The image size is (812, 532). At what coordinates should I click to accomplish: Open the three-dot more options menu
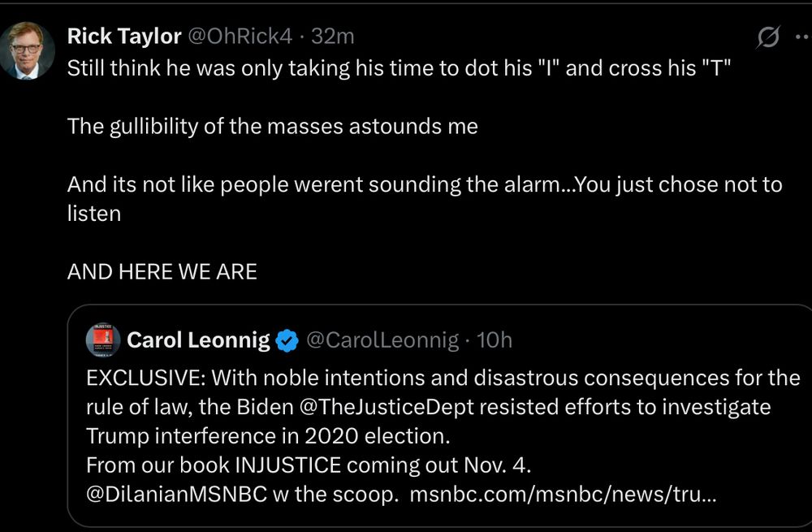coord(802,37)
